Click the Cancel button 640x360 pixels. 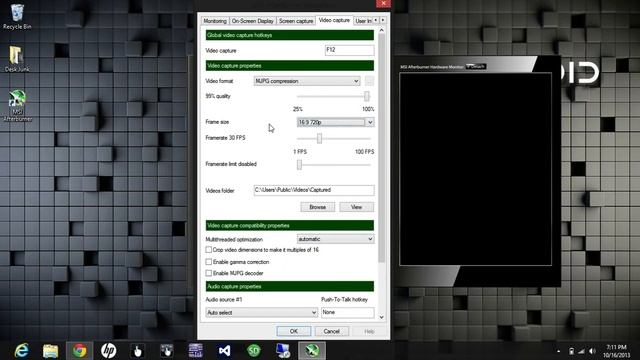pos(331,331)
